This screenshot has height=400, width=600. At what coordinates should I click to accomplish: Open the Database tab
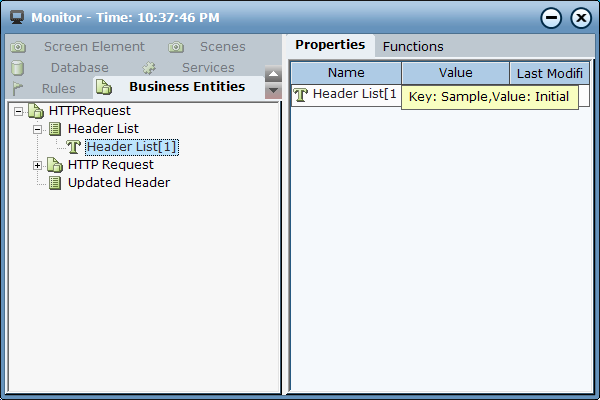coord(79,68)
